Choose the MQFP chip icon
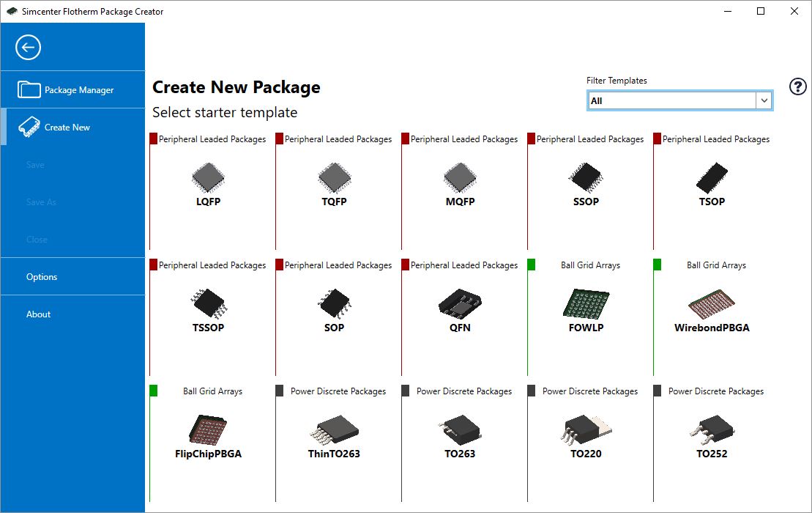812x513 pixels. [460, 178]
